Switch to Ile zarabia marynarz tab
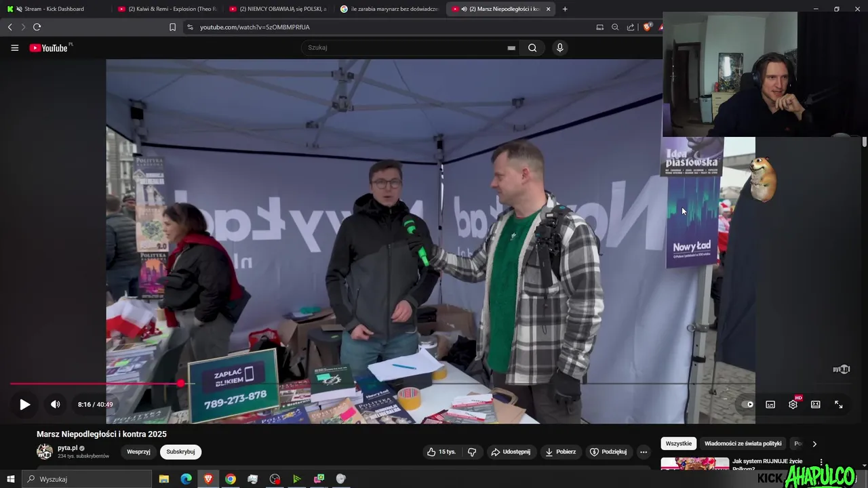This screenshot has width=868, height=488. [x=389, y=9]
